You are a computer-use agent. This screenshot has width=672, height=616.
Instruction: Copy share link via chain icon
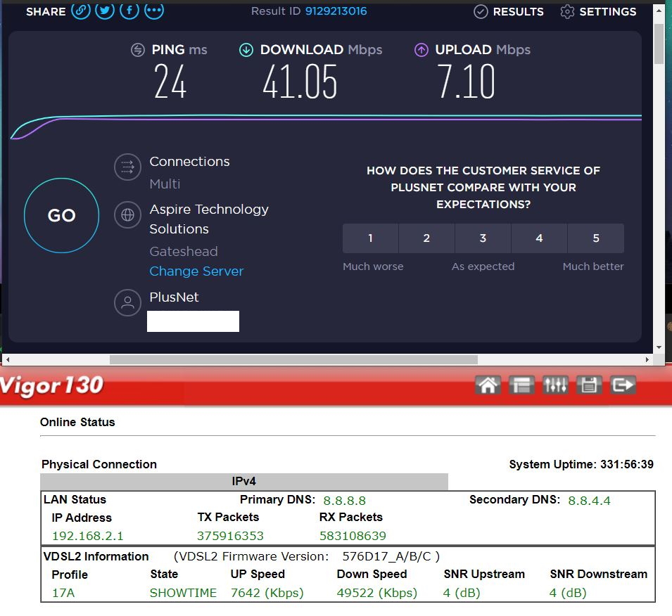(x=81, y=11)
